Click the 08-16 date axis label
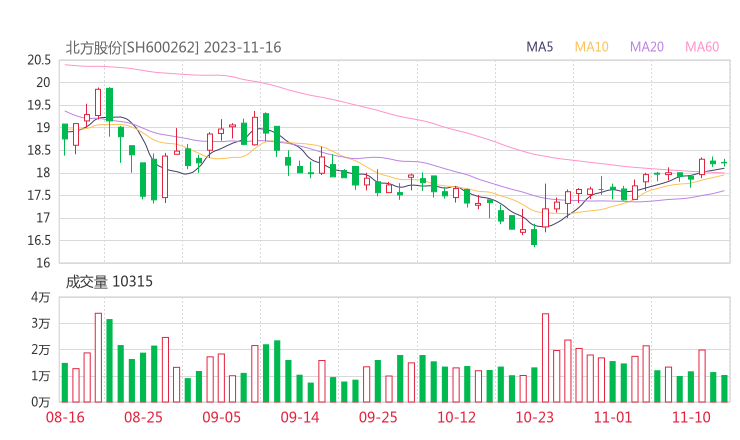740x440 pixels. pos(65,417)
